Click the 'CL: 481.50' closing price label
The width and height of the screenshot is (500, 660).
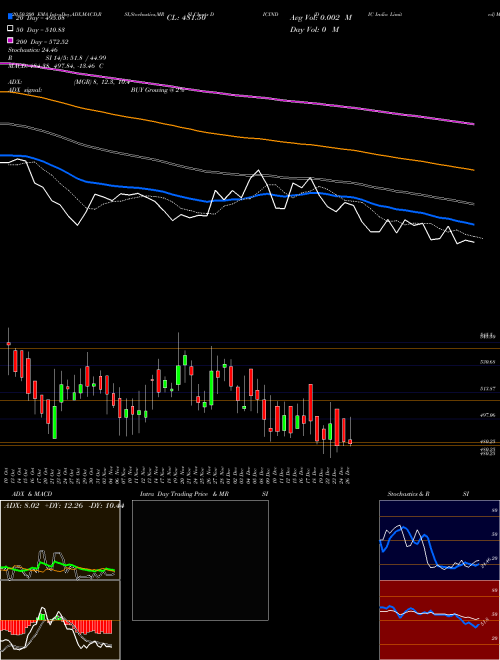(186, 17)
